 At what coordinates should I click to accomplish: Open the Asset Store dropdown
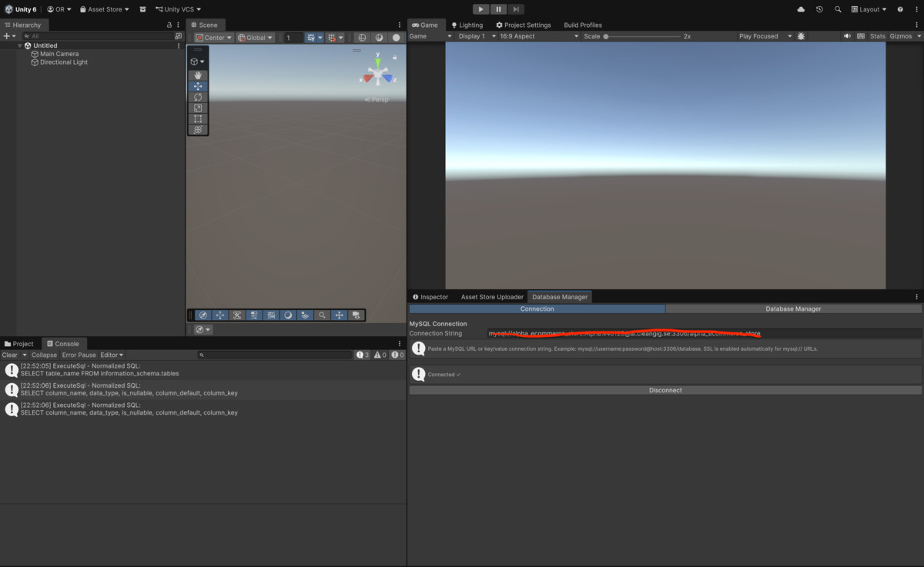(105, 9)
